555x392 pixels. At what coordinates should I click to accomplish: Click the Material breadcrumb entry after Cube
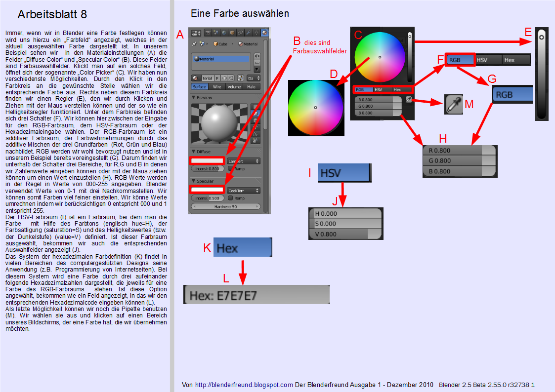click(x=248, y=44)
